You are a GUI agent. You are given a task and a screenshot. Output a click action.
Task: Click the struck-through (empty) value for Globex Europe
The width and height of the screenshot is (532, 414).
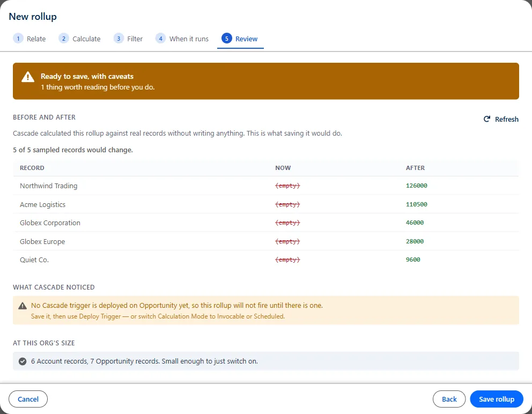pos(287,241)
